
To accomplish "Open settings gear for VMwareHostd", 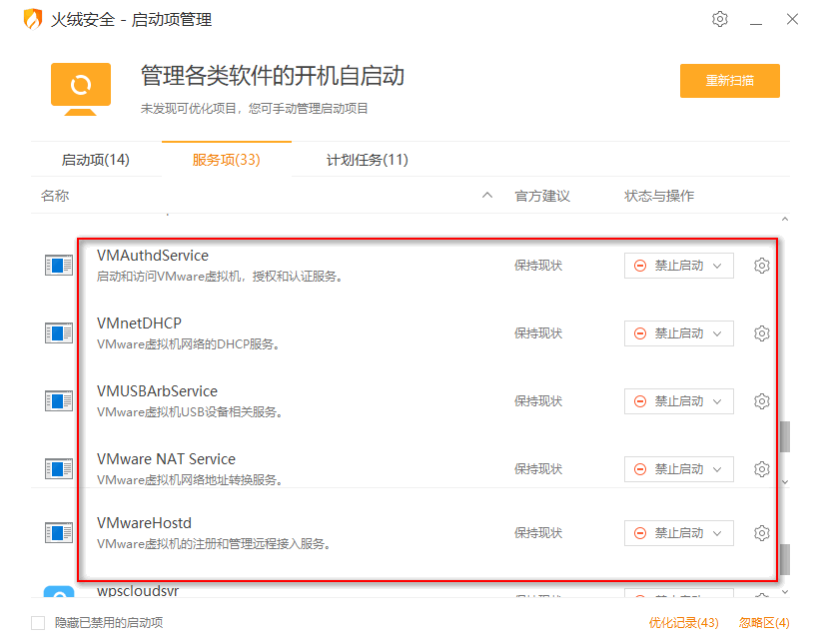I will [x=762, y=533].
